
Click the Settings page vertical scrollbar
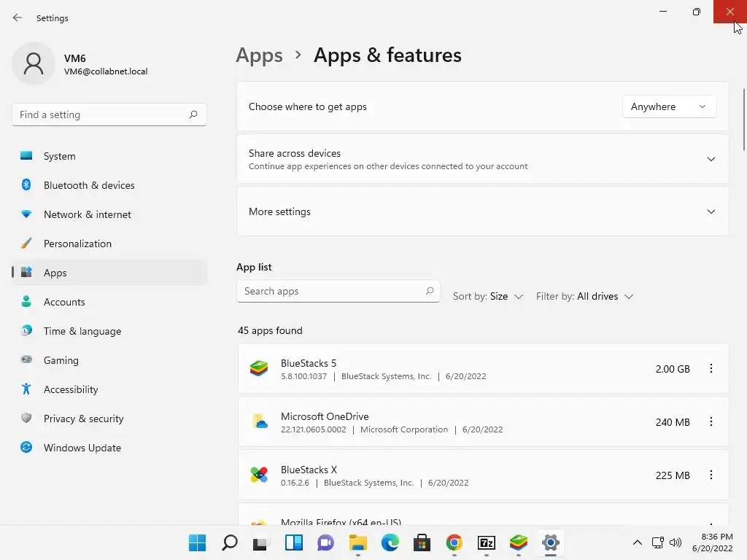pos(743,120)
